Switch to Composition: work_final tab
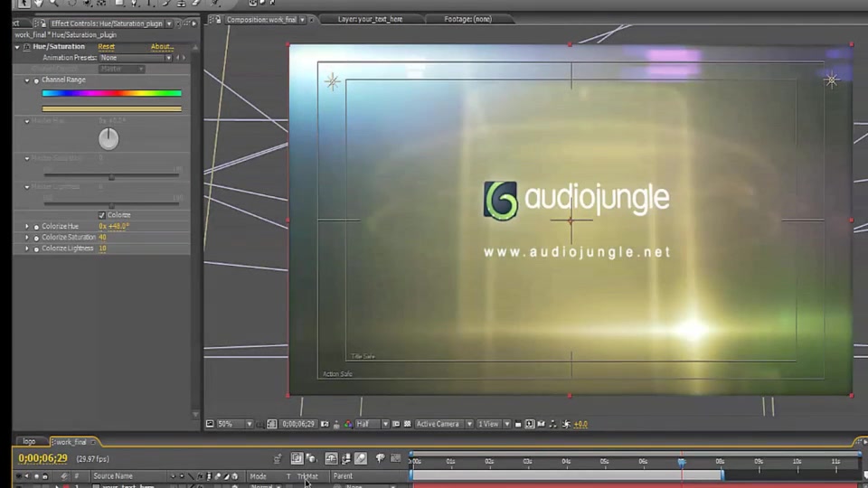 coord(261,19)
